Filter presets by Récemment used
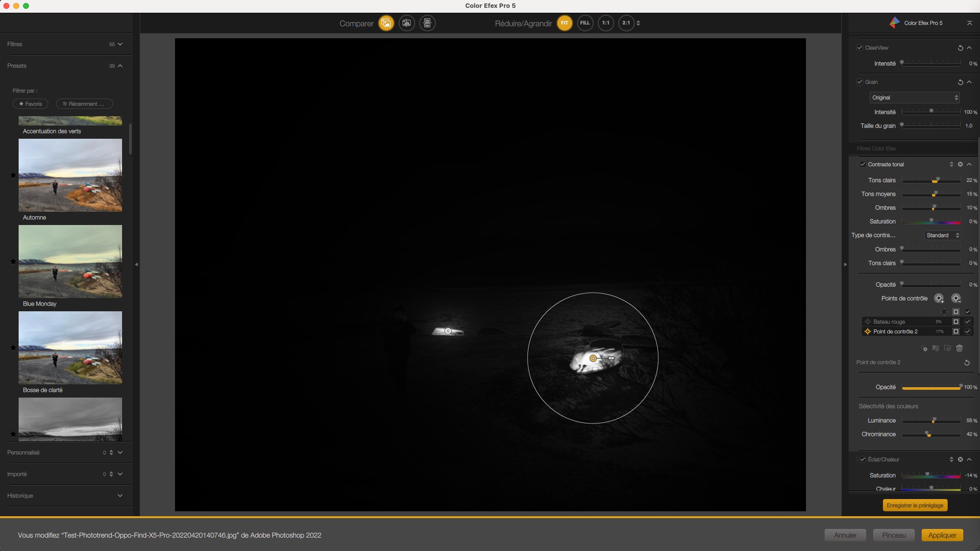This screenshot has height=551, width=980. point(84,104)
